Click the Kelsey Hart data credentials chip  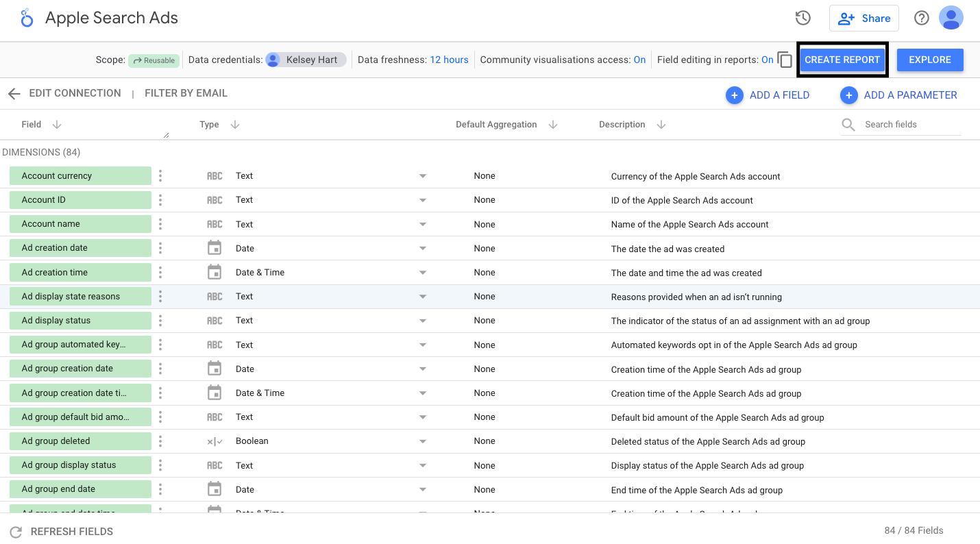[x=306, y=60]
